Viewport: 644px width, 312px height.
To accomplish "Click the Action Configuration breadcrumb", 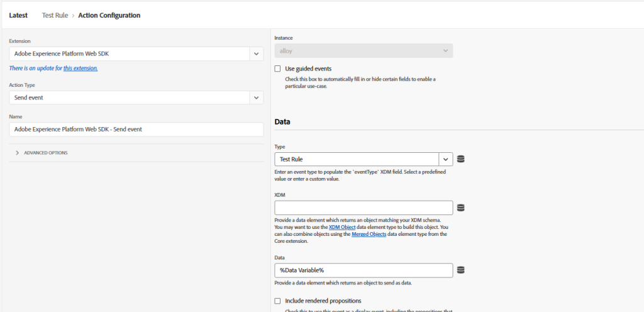I will (x=109, y=15).
